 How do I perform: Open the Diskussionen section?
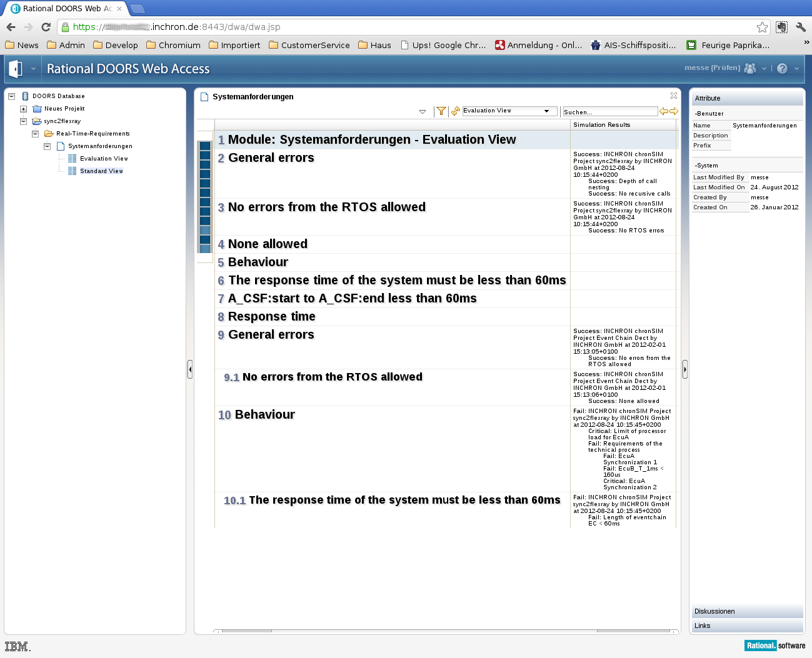tap(747, 611)
